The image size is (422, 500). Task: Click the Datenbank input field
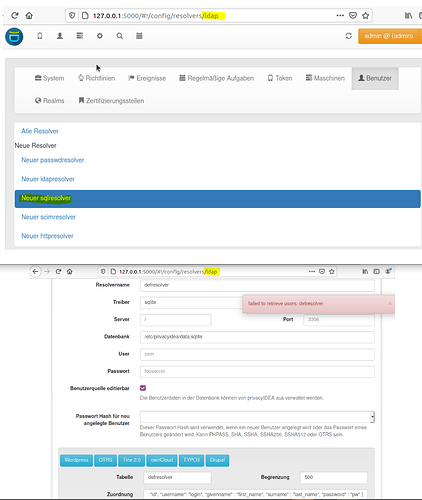[x=257, y=337]
